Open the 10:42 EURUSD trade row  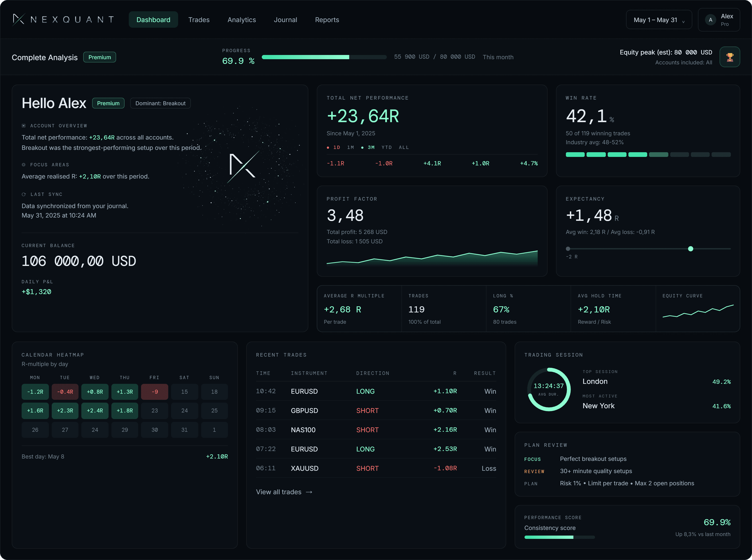[x=376, y=391]
